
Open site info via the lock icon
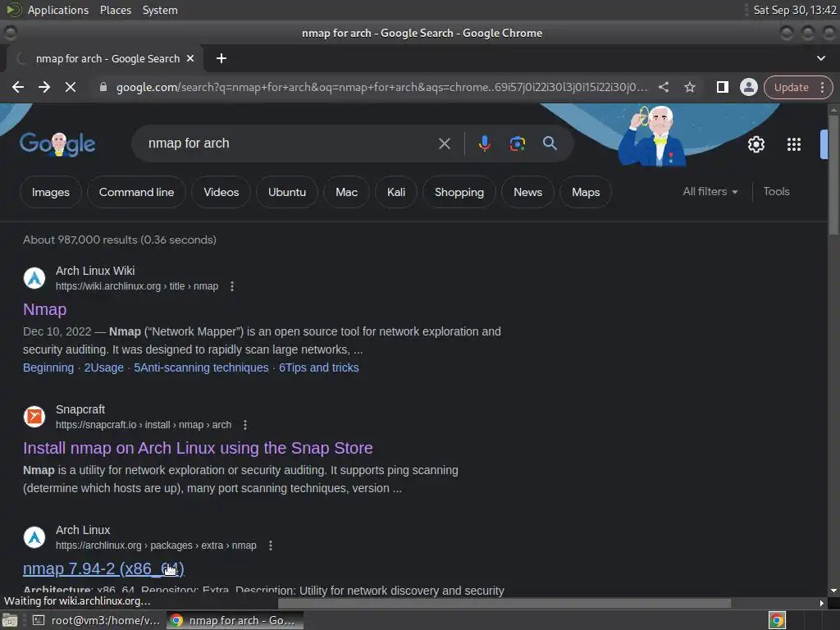point(103,87)
